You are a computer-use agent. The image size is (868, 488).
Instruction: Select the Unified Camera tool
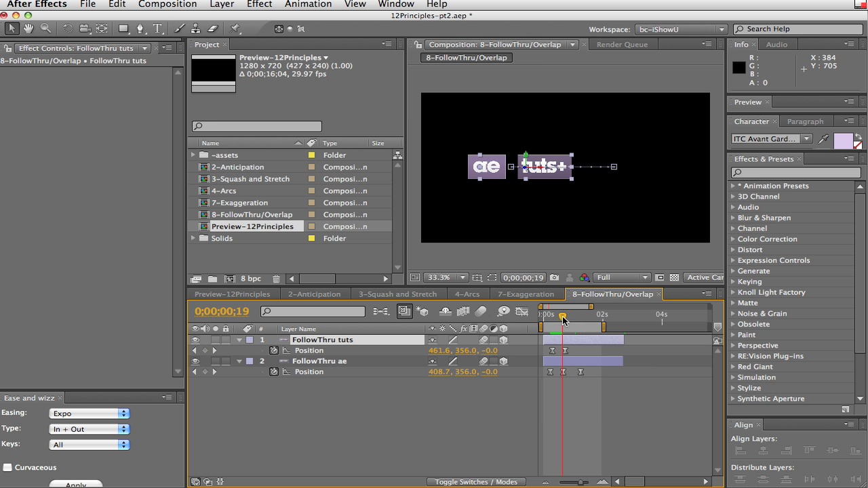click(x=84, y=28)
